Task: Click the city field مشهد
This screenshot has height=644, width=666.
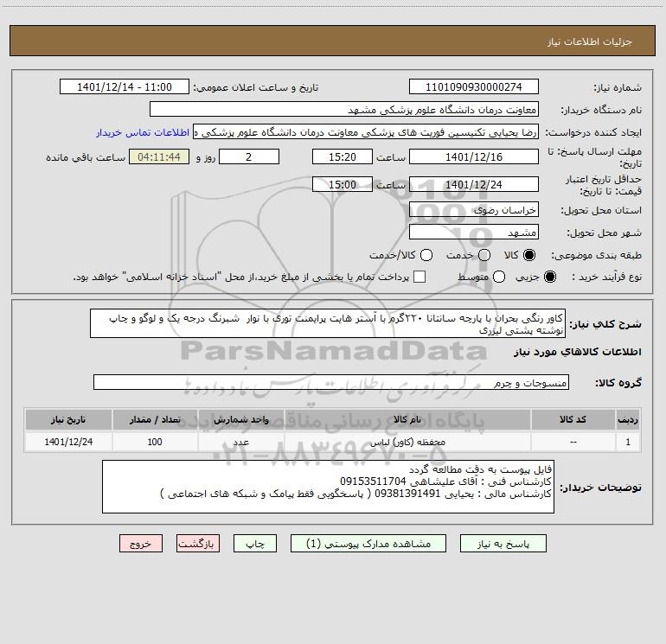Action: click(474, 232)
